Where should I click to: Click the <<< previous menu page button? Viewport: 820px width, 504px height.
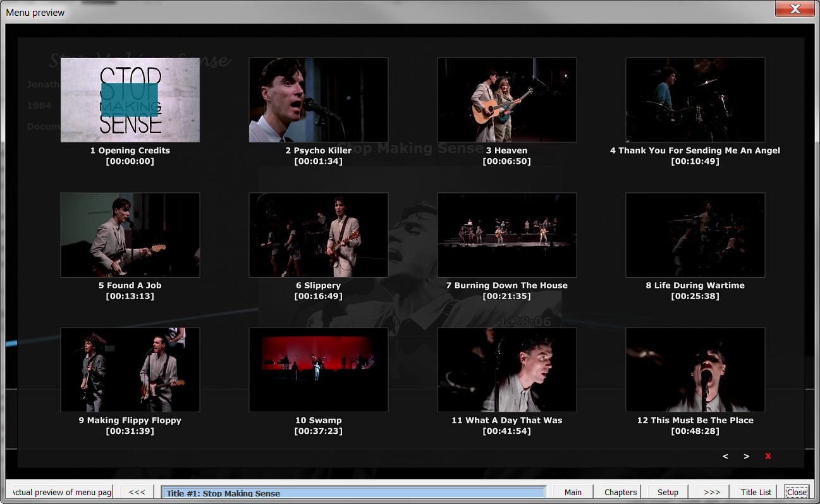(x=137, y=492)
